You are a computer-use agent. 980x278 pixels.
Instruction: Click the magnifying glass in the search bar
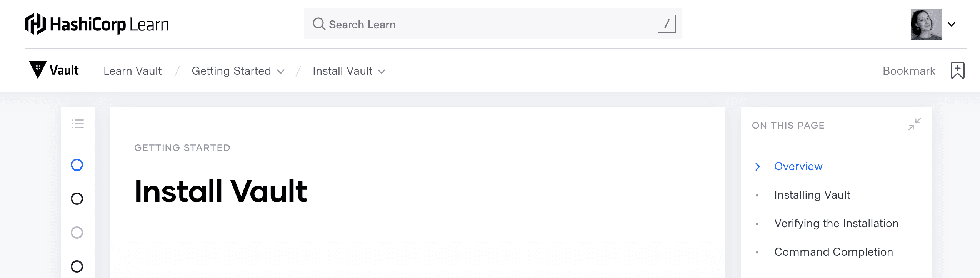(x=318, y=24)
